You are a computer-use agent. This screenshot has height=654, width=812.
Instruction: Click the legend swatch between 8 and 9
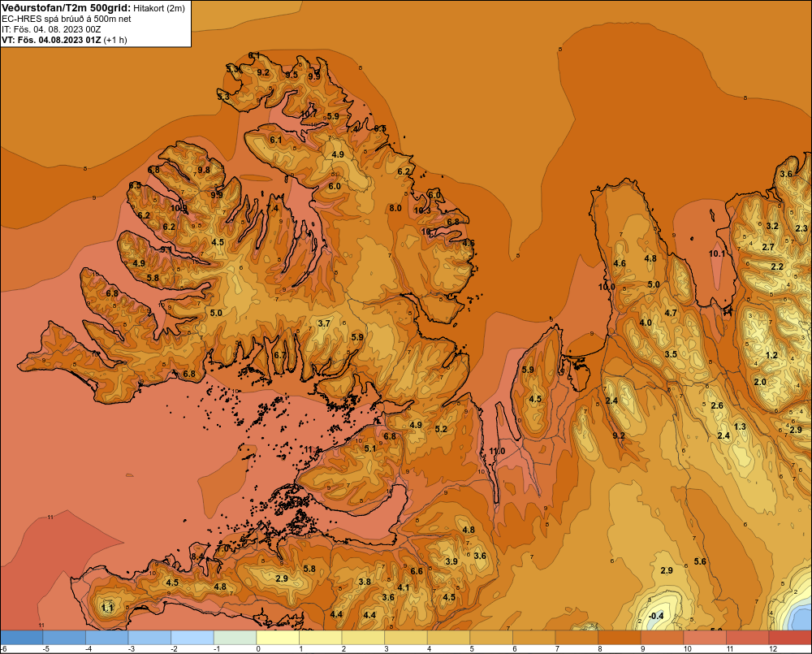[x=620, y=638]
